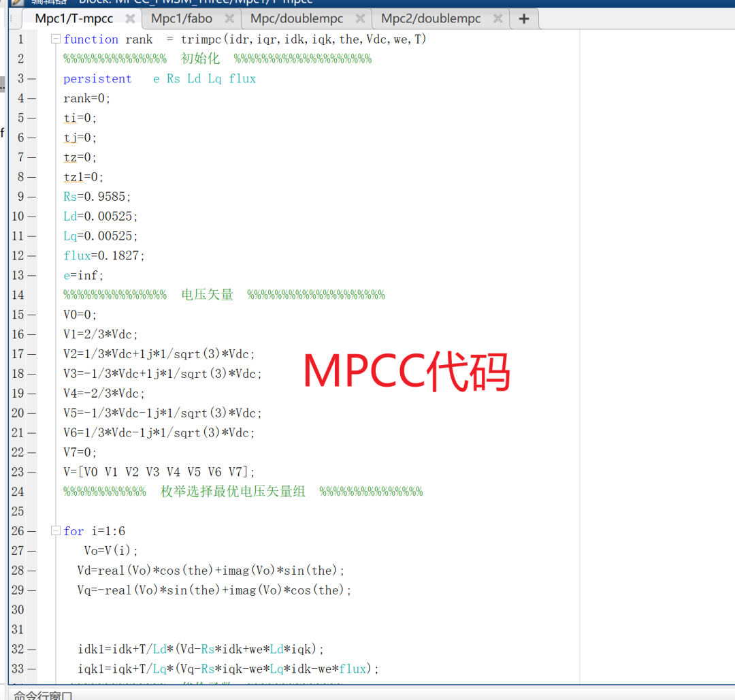This screenshot has height=700, width=735.
Task: Set breakpoint dash on line 33
Action: [x=32, y=669]
